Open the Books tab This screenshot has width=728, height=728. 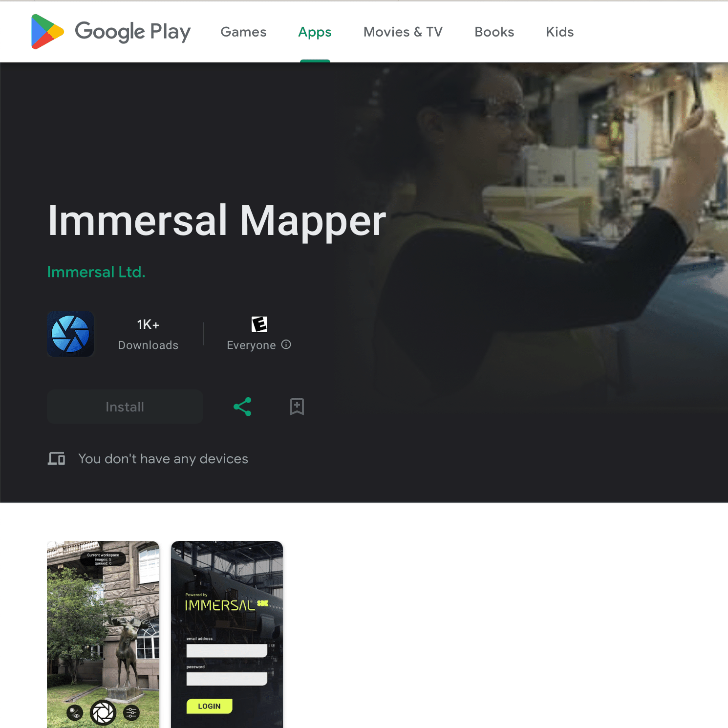(494, 32)
